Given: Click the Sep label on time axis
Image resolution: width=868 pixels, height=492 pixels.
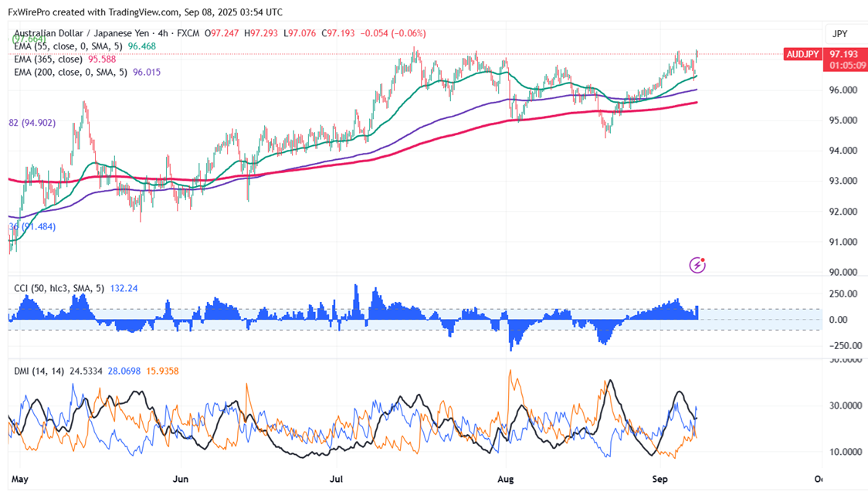Looking at the screenshot, I should coord(659,479).
